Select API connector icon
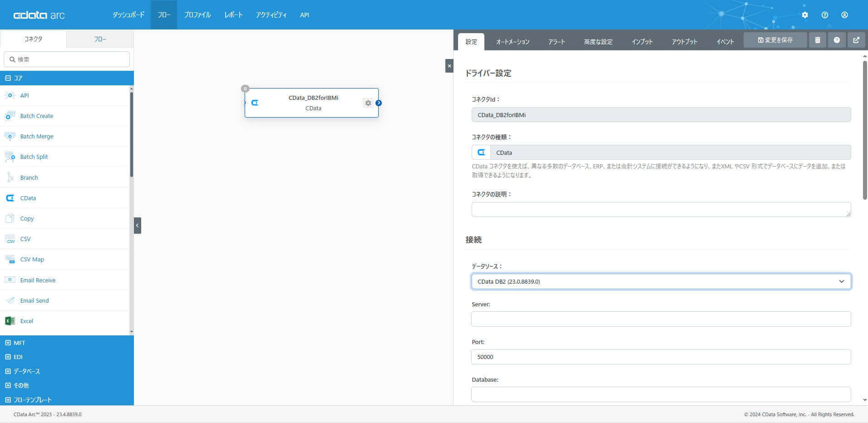 point(10,95)
